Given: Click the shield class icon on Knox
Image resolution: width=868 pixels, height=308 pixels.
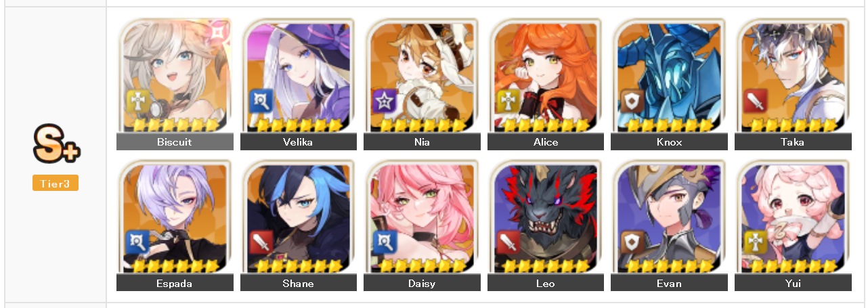Looking at the screenshot, I should point(631,102).
